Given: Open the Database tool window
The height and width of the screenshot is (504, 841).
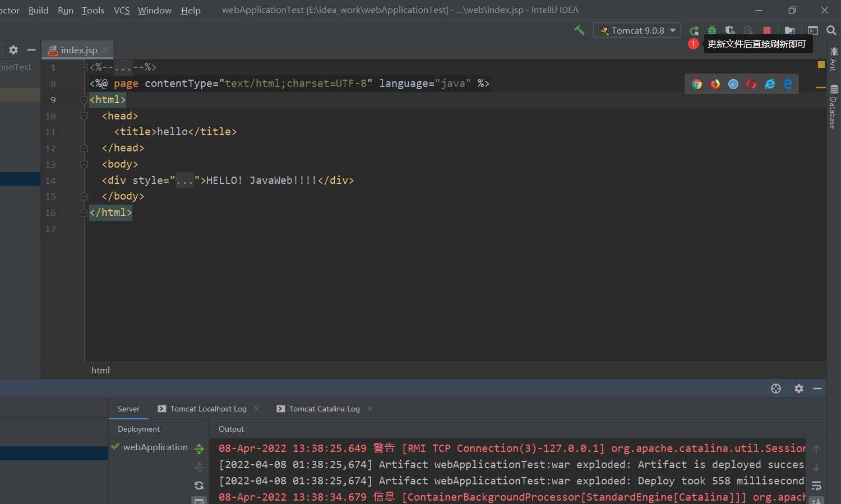Looking at the screenshot, I should [x=834, y=107].
